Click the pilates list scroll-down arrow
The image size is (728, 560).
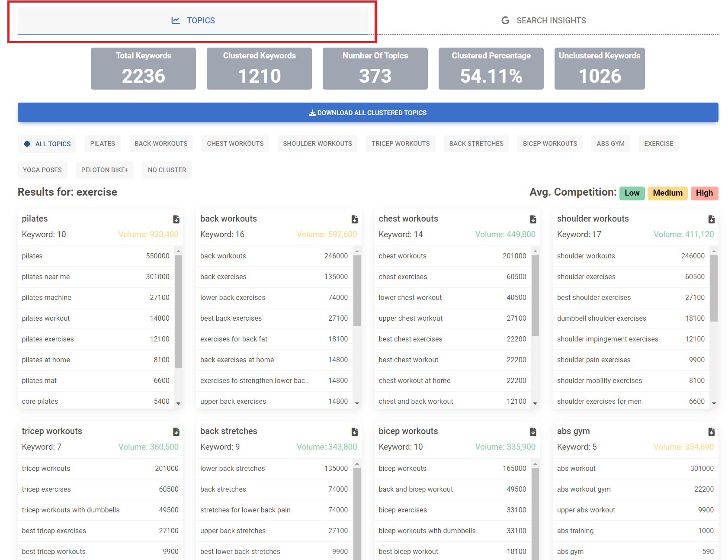pos(178,403)
